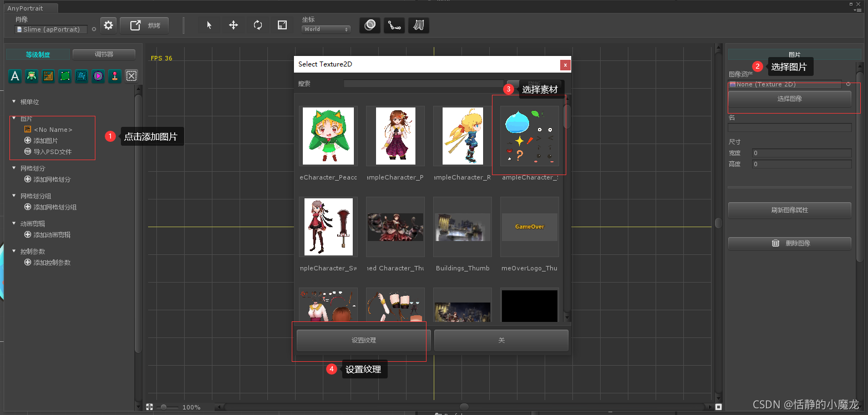Click the 刷新图像属性 refresh button

790,210
